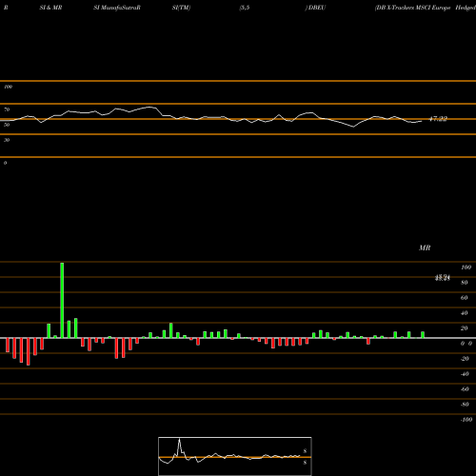Click the 80 label on MR axis
Screen dimensions: 476x476
tap(465, 283)
